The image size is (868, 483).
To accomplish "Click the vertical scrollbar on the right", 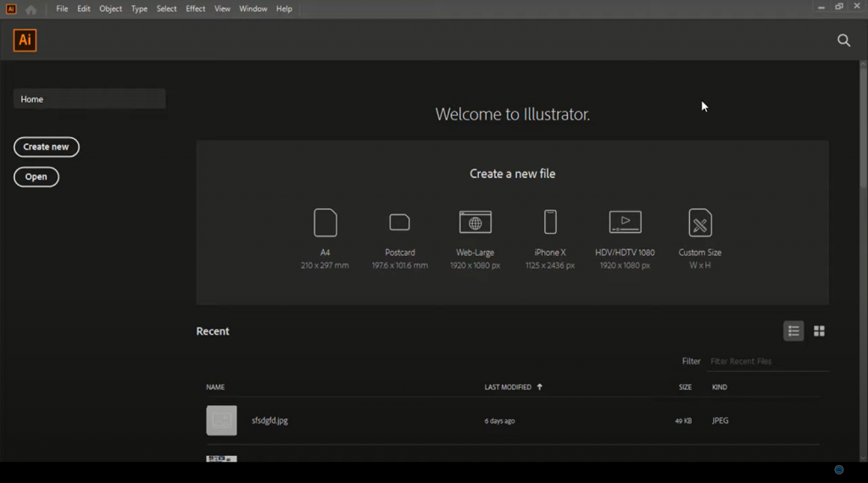I will point(862,127).
